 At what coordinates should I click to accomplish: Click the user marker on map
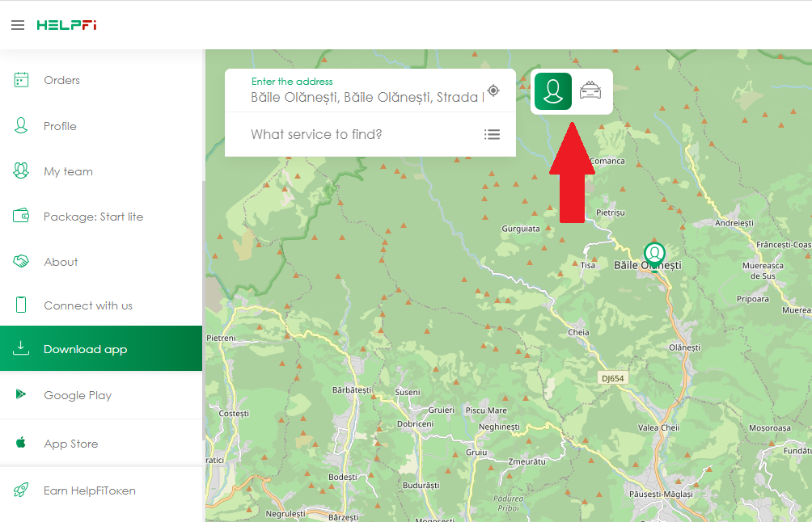click(x=654, y=254)
